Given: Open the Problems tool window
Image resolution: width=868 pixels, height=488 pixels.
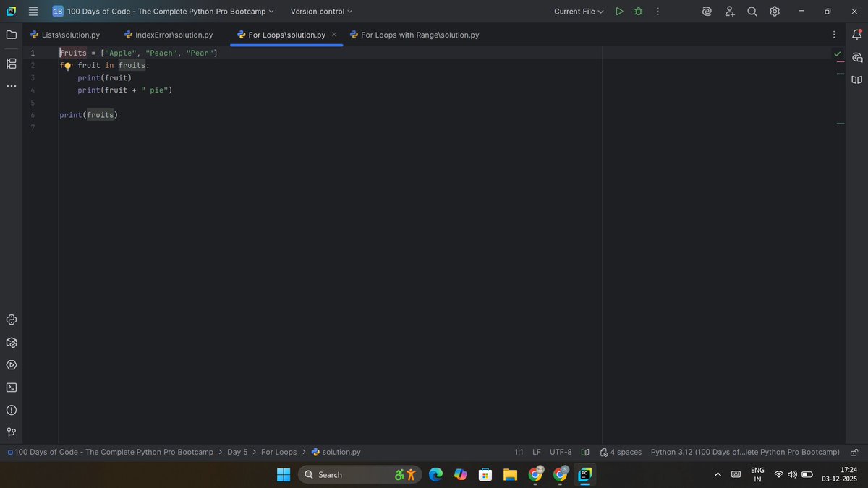Looking at the screenshot, I should 11,410.
